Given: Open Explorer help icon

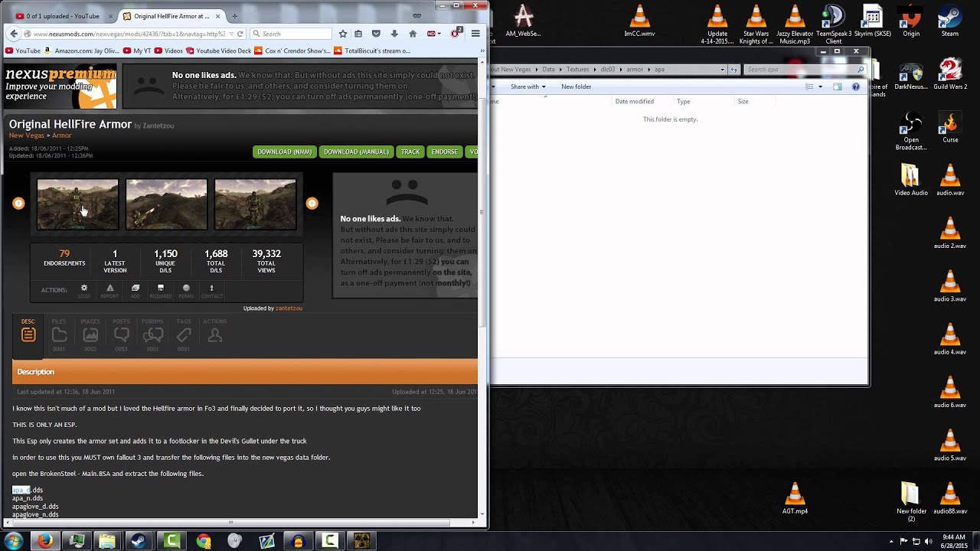Looking at the screenshot, I should [856, 86].
